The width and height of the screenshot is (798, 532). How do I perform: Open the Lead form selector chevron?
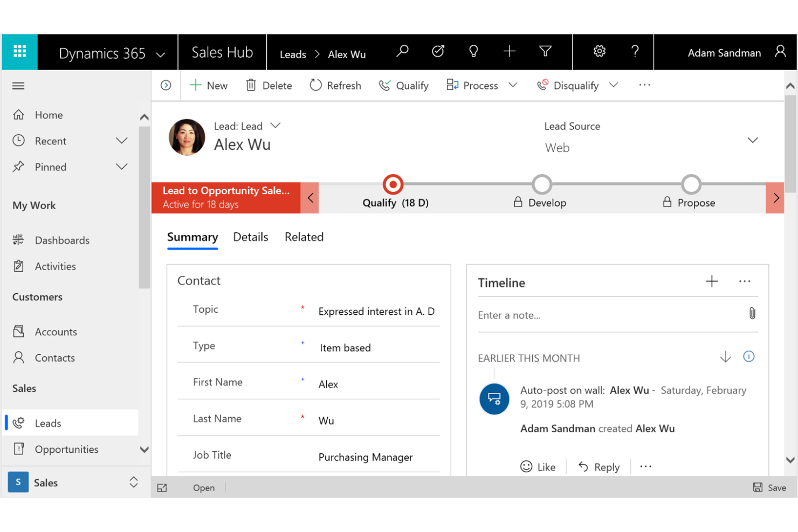tap(276, 126)
